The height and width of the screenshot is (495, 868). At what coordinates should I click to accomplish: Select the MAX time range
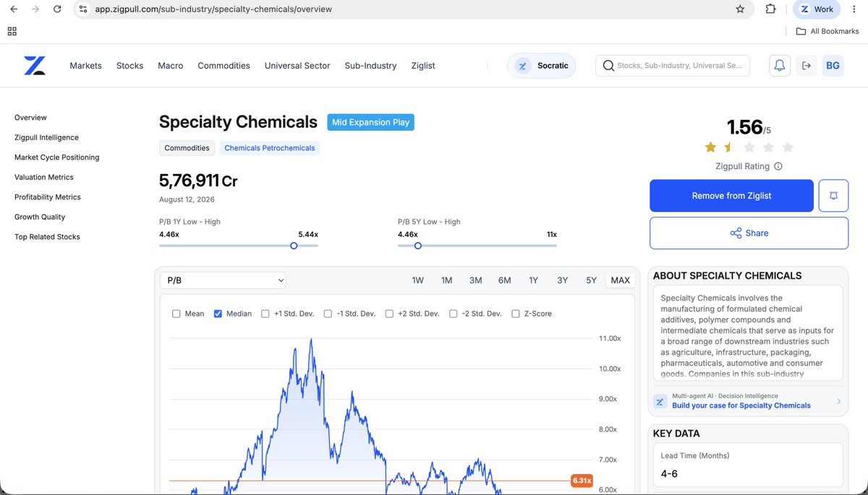pos(620,280)
